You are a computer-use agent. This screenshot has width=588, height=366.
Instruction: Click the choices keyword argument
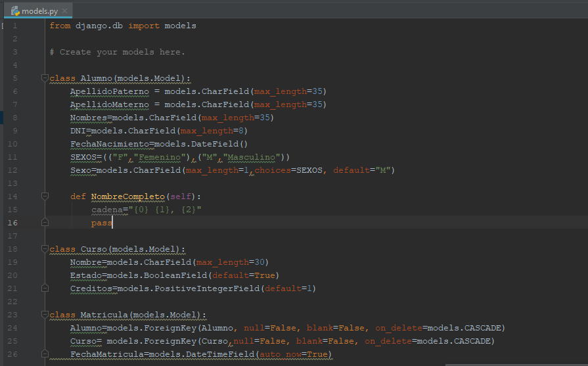[273, 170]
